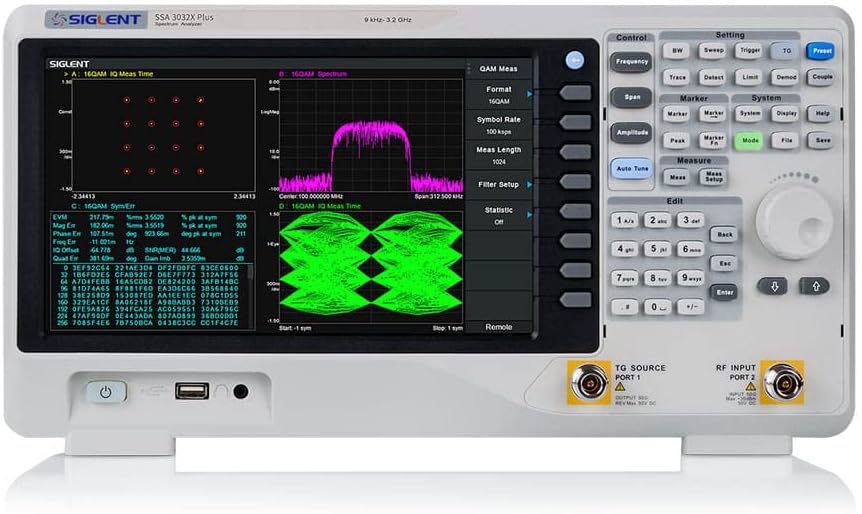
Task: Click the Auto Tune key
Action: 632,169
